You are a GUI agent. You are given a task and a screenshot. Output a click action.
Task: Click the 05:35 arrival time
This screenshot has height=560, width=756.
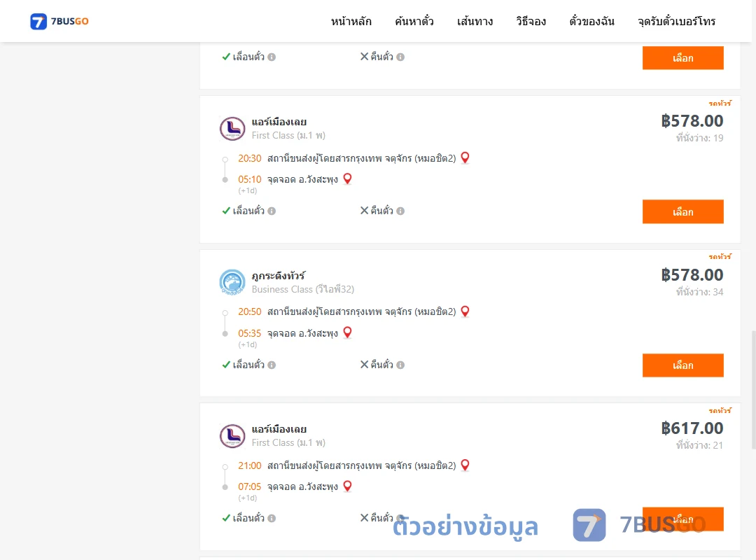tap(250, 333)
